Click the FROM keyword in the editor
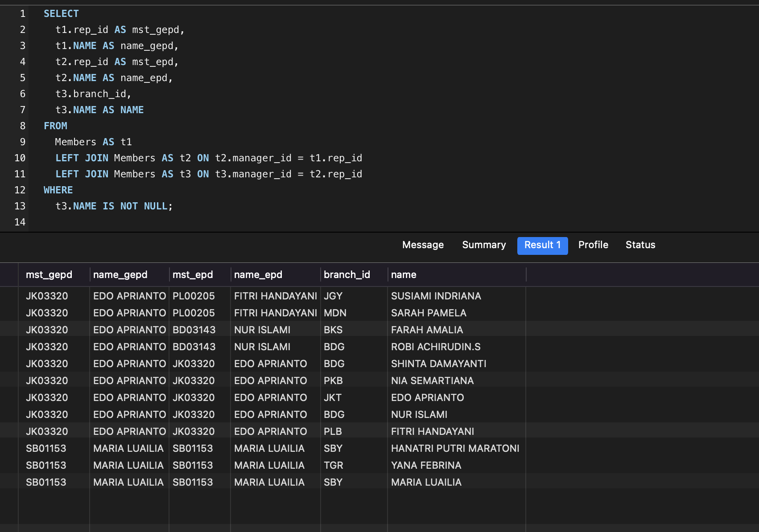 click(x=55, y=126)
